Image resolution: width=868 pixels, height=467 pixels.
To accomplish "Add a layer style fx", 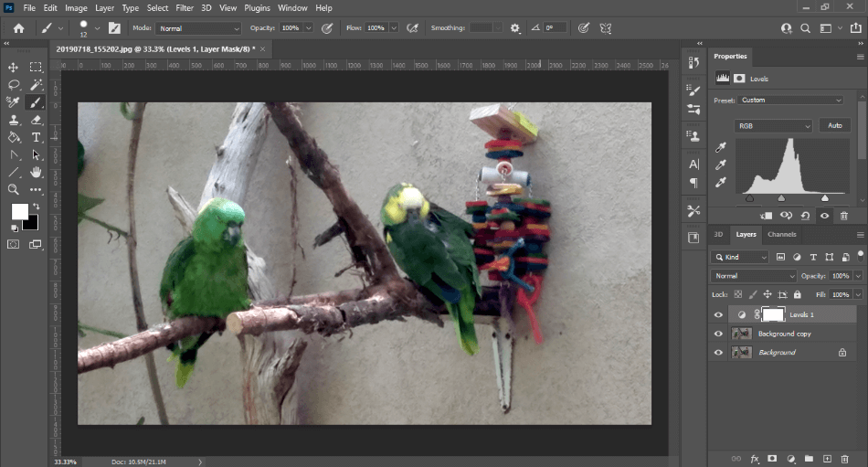I will (x=755, y=459).
